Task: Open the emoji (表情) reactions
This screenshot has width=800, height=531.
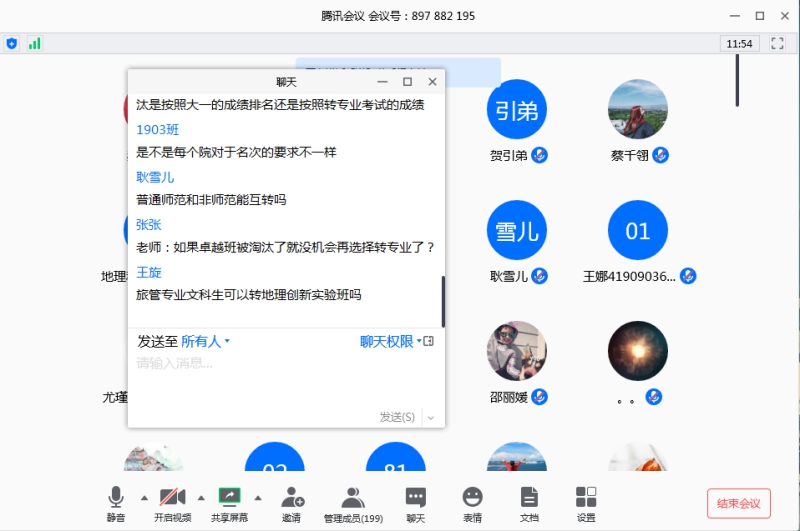Action: pos(472,503)
